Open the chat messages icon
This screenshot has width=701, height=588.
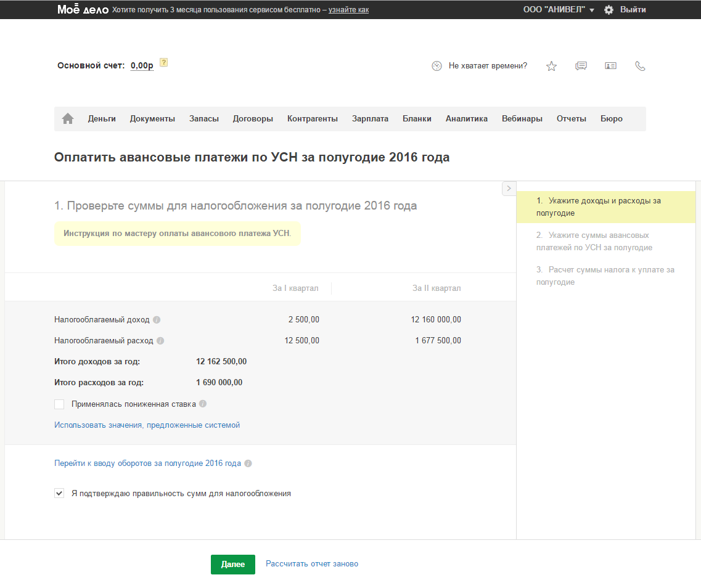pyautogui.click(x=581, y=66)
